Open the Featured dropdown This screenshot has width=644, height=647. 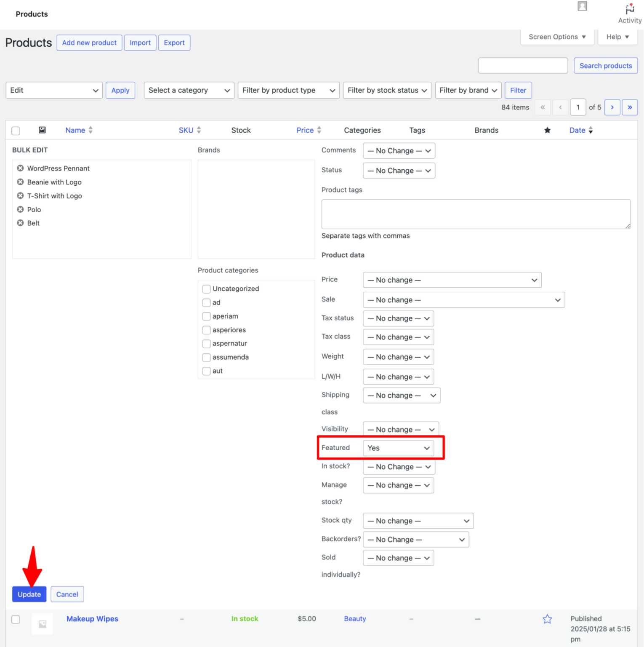click(398, 448)
